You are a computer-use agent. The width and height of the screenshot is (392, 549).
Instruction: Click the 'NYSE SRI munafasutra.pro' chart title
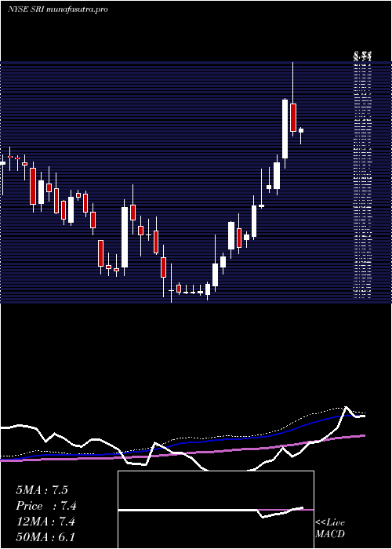click(57, 9)
